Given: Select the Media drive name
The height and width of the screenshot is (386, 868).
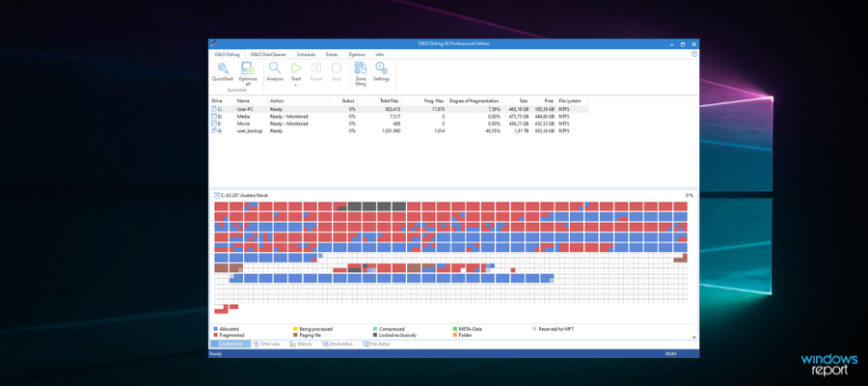Looking at the screenshot, I should point(243,117).
